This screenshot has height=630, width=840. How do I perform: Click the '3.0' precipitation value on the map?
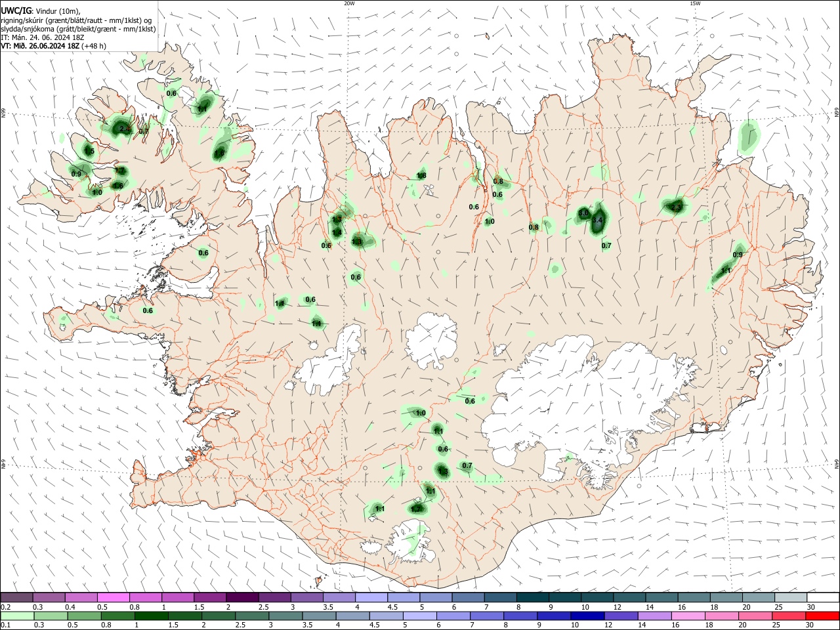coord(583,213)
